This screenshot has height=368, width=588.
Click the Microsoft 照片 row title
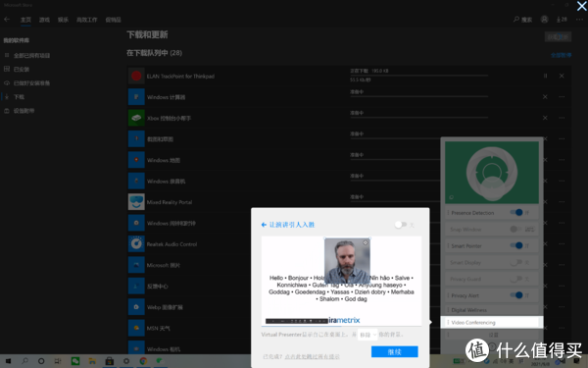164,266
